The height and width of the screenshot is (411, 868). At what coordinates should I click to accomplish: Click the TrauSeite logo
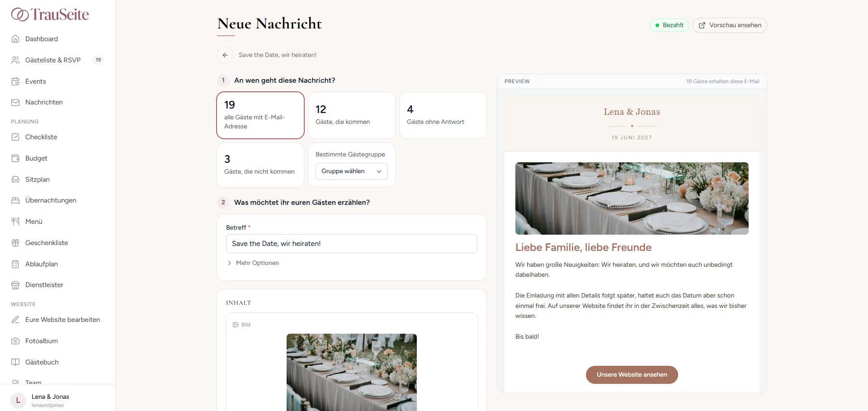50,14
